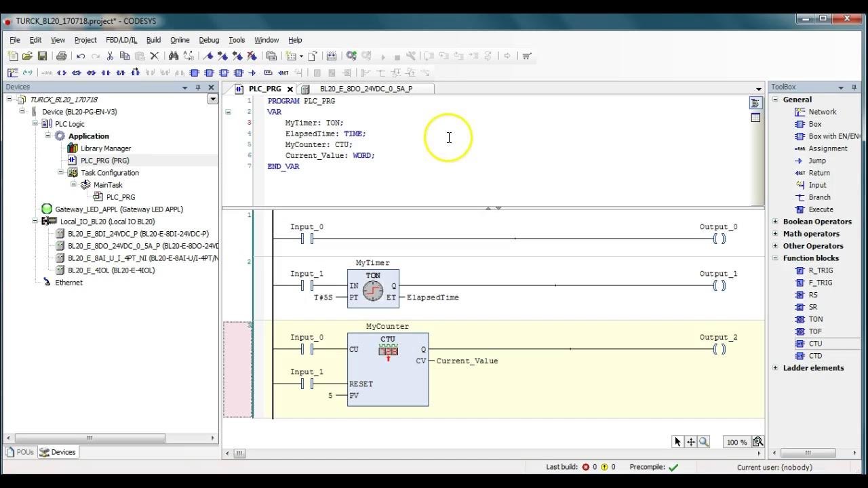Image resolution: width=868 pixels, height=488 pixels.
Task: Click the Delete X toolbar icon
Action: click(155, 56)
